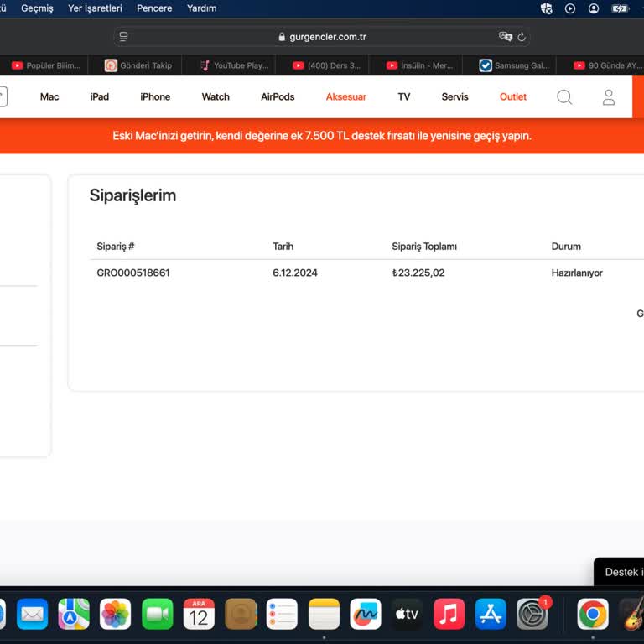The height and width of the screenshot is (644, 644).
Task: Open the Reader page icon in address bar
Action: tap(124, 37)
